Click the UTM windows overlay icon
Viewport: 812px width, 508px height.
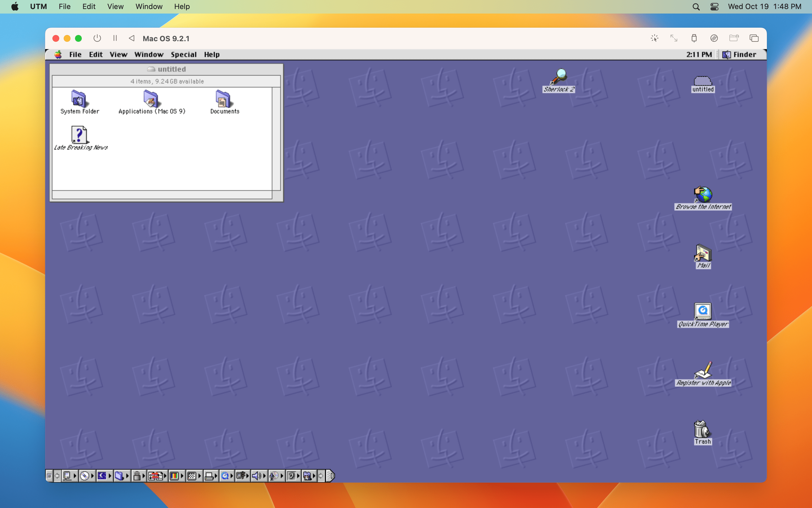(754, 38)
